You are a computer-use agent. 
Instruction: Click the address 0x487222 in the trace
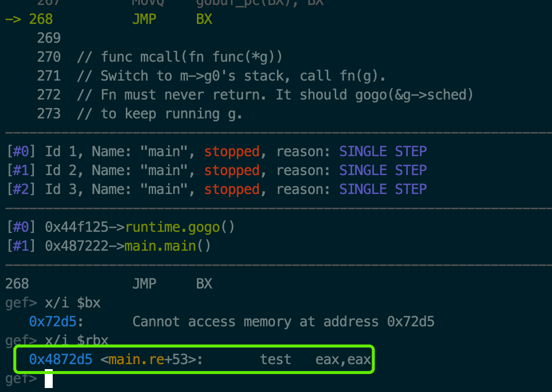click(77, 246)
